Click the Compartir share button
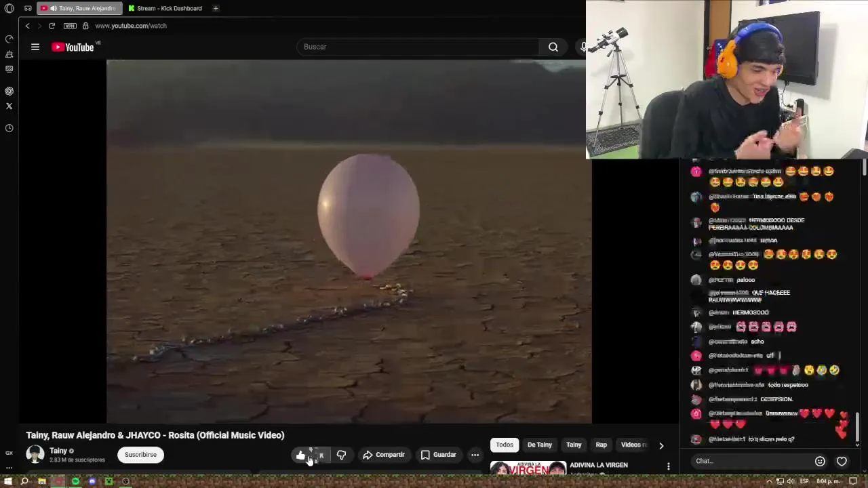 click(384, 455)
